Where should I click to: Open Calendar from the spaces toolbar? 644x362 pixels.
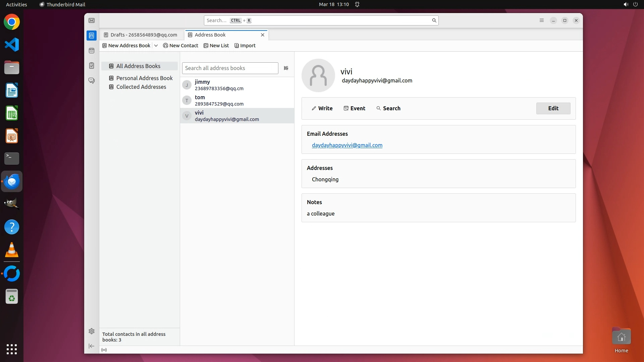click(x=92, y=51)
